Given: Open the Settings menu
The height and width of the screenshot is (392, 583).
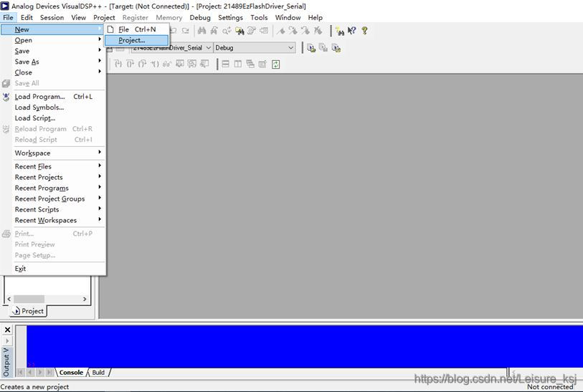Looking at the screenshot, I should point(230,17).
